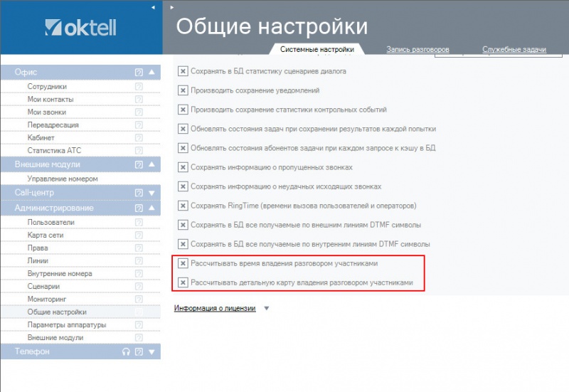Toggle сохранение статистики контрольных событий checkbox
Viewport: 569px width, 392px height.
pos(183,110)
